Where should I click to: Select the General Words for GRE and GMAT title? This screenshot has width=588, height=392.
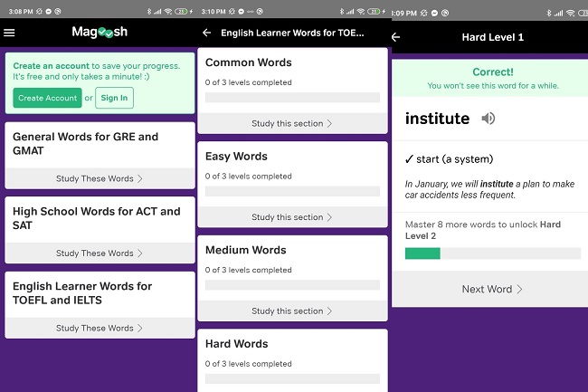pos(86,144)
